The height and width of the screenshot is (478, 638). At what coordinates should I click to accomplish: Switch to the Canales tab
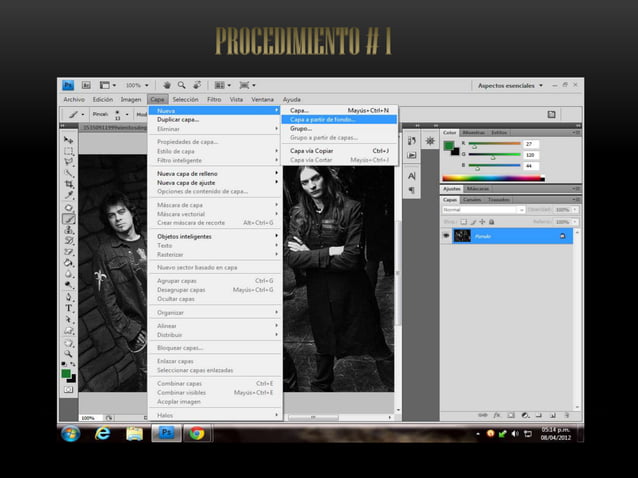(471, 199)
